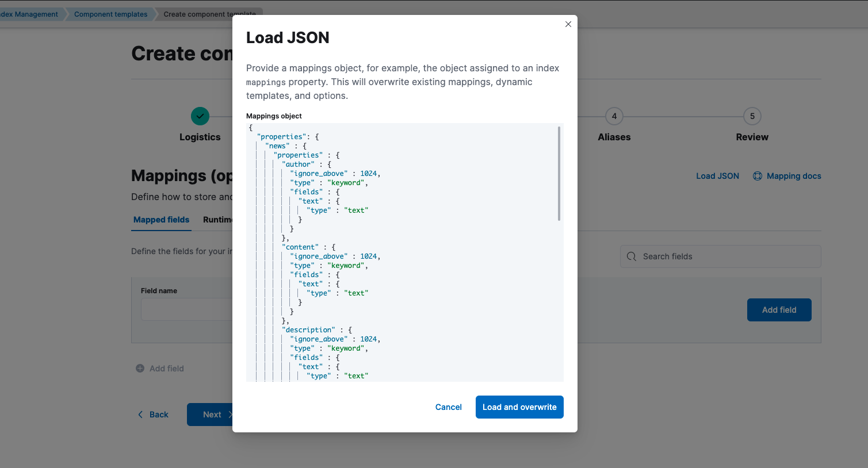868x468 pixels.
Task: Click the plus icon beside Add field
Action: pos(140,368)
